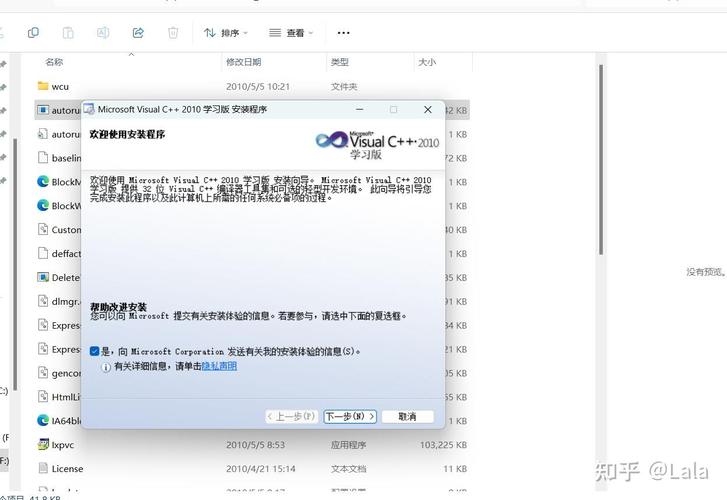
Task: Select the Delete application icon in list
Action: pyautogui.click(x=43, y=277)
